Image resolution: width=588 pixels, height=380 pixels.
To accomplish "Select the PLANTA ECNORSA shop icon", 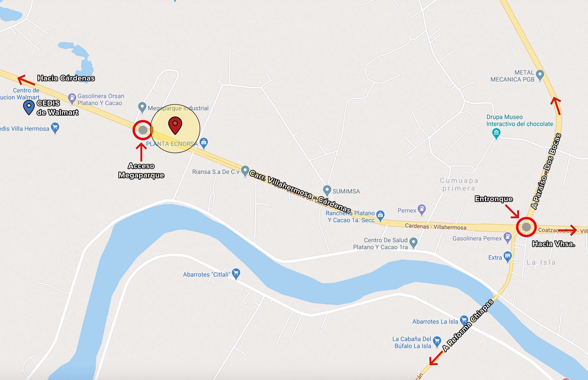I will (x=204, y=143).
